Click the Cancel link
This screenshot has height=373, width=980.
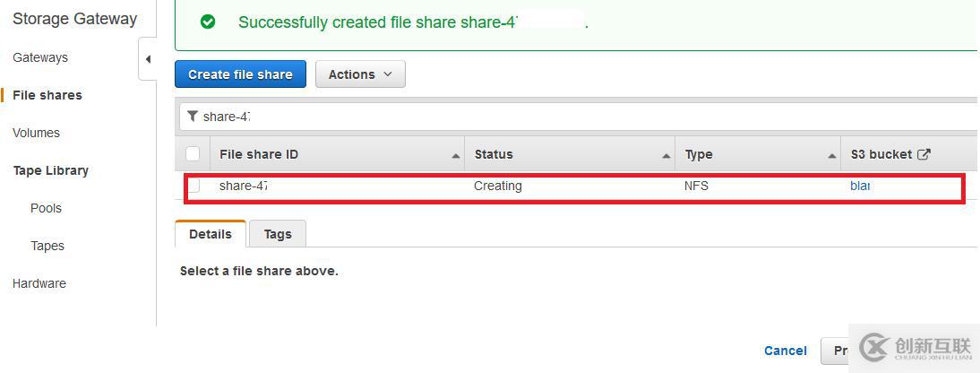pyautogui.click(x=786, y=351)
